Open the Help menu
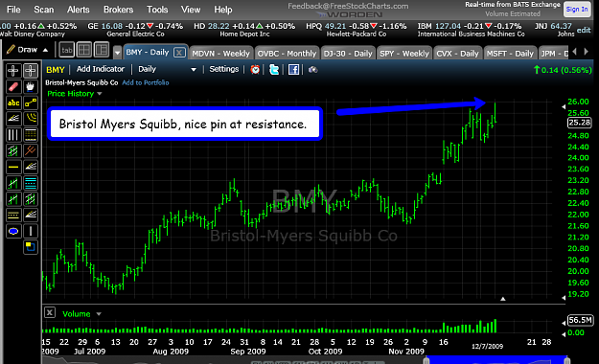This screenshot has width=599, height=364. [x=222, y=10]
